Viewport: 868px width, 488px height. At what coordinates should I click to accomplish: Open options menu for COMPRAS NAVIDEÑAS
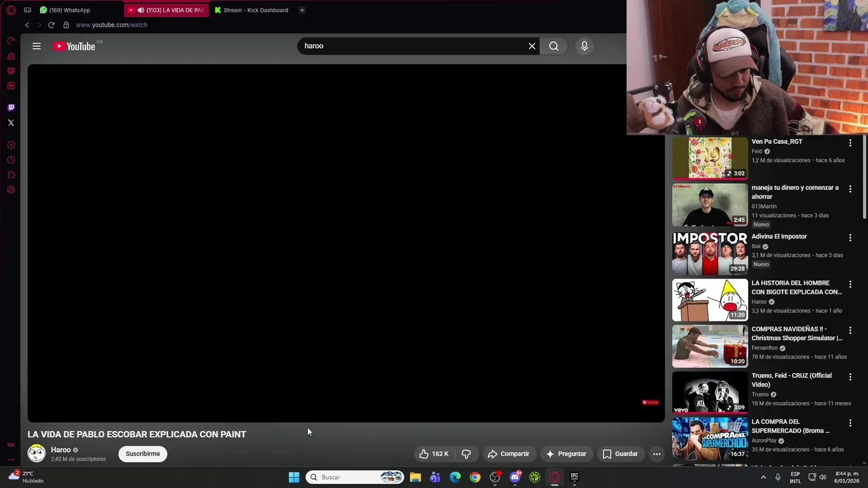click(850, 330)
